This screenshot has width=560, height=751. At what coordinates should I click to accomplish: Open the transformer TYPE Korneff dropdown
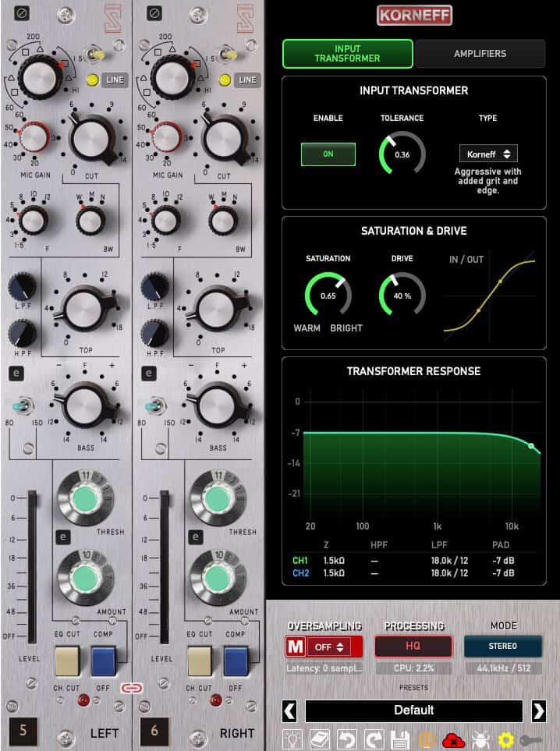[x=488, y=154]
